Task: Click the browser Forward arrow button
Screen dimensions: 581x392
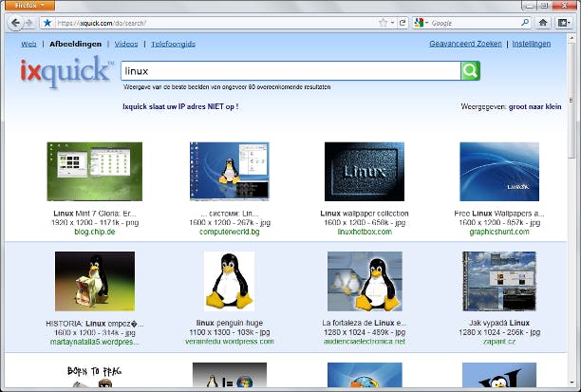Action: (x=28, y=23)
